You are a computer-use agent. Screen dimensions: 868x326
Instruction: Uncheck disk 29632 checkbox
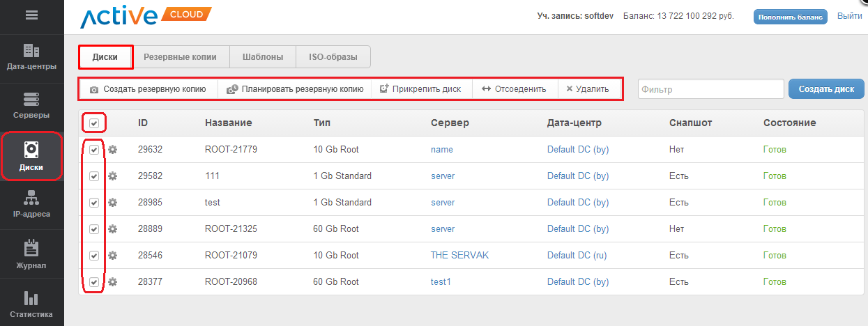(x=94, y=150)
